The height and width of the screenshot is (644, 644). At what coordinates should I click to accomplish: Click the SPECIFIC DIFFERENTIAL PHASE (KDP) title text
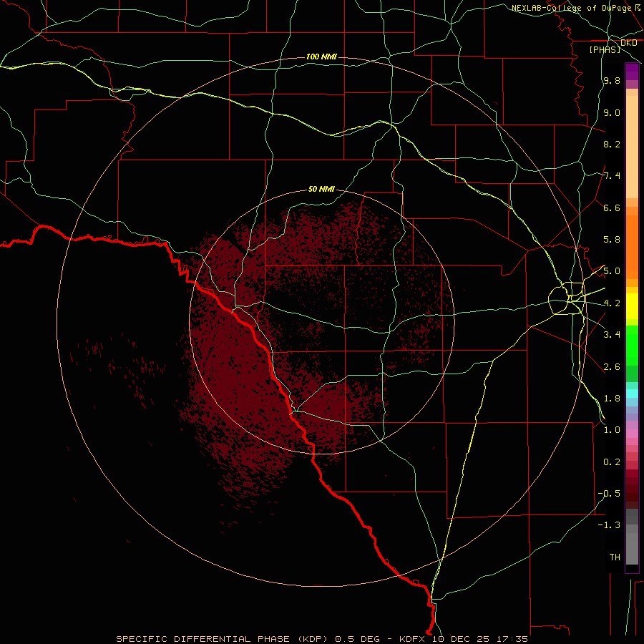[x=222, y=639]
